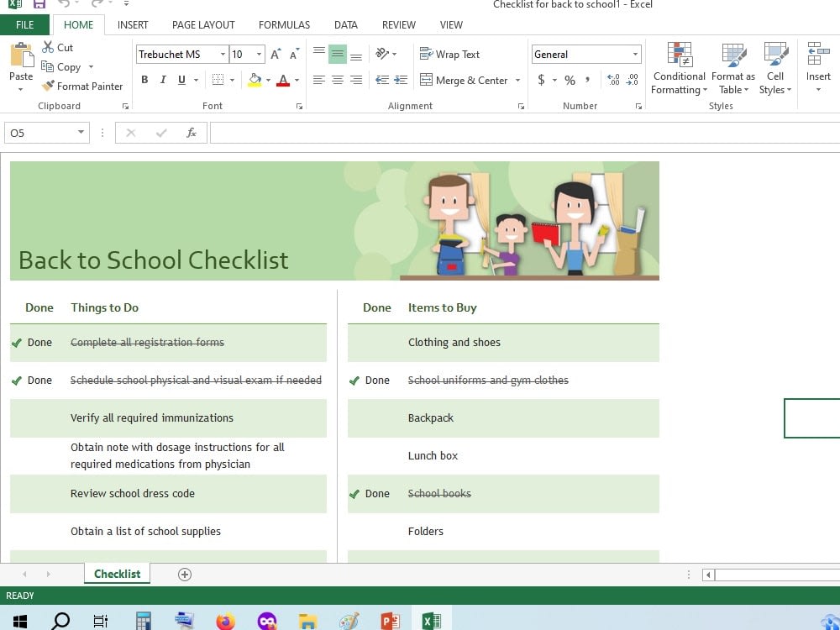
Task: Expand the Paste options arrow
Action: coord(21,89)
